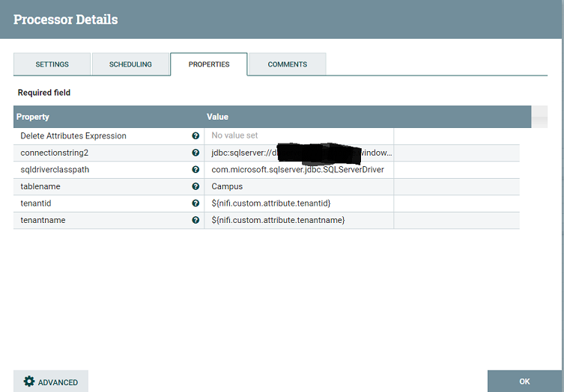Click the gear icon on Advanced button
The width and height of the screenshot is (564, 392).
[29, 382]
